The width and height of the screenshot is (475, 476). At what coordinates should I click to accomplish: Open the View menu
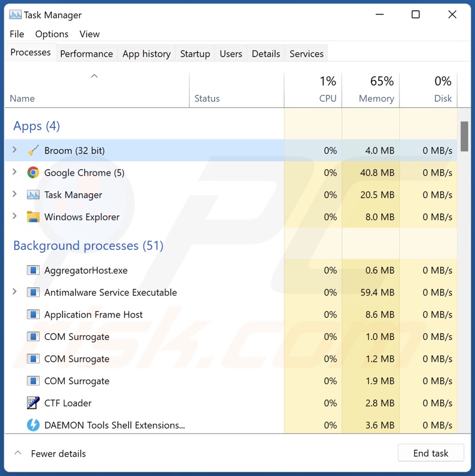tap(90, 34)
